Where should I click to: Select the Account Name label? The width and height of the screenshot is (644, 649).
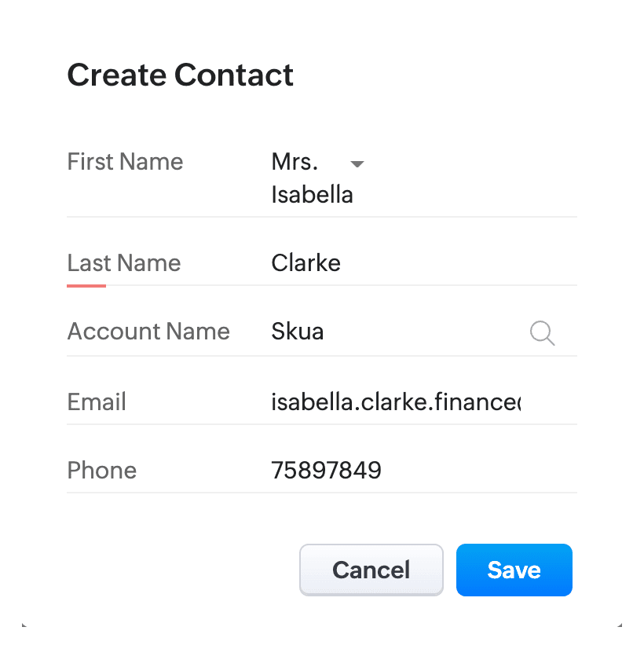(148, 332)
